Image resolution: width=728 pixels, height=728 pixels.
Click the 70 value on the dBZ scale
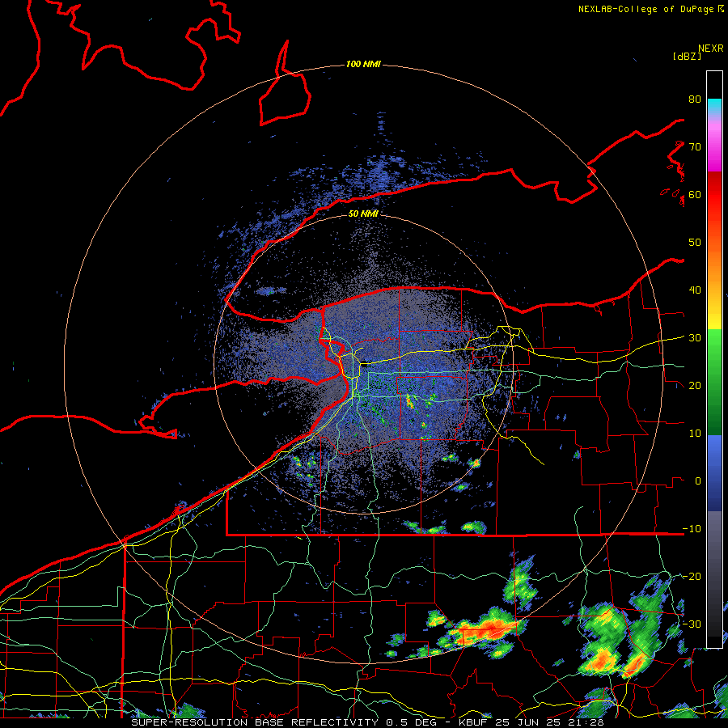[x=695, y=146]
